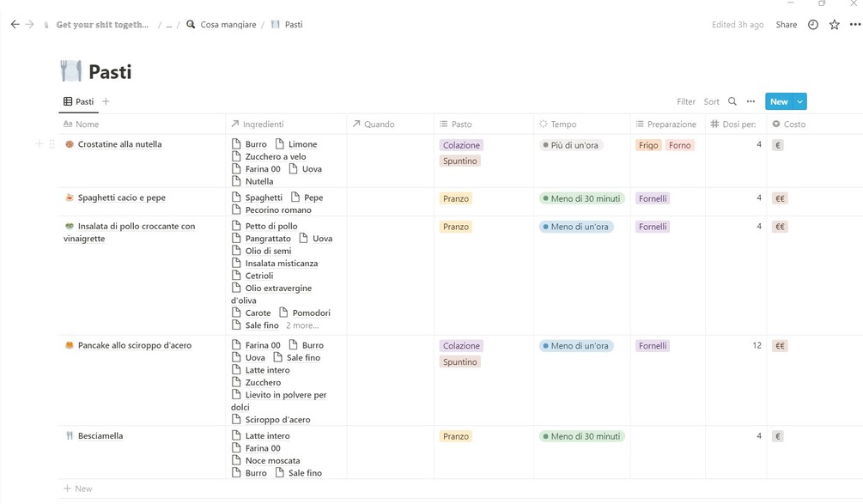Click the Cetrioli page icon
Screen dimensions: 863x504
[236, 276]
